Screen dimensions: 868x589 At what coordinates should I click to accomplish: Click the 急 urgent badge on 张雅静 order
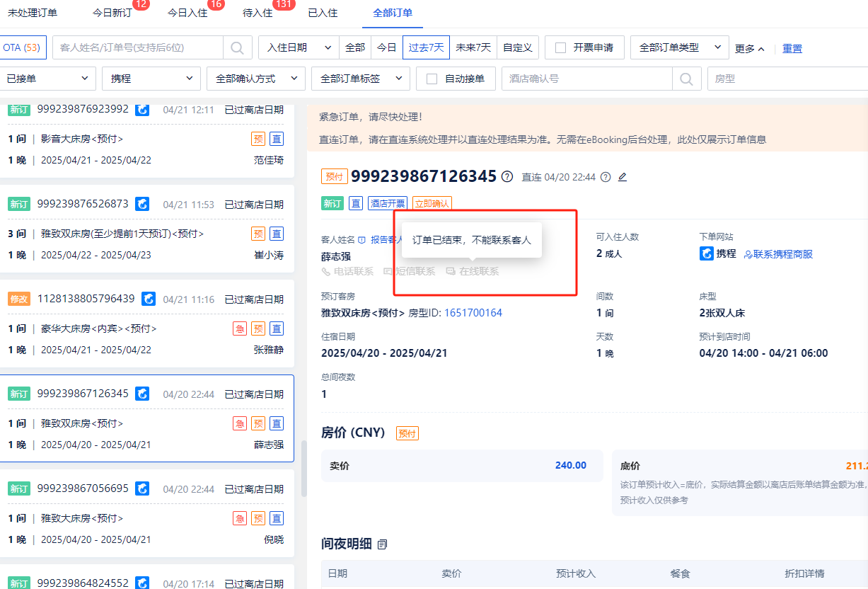click(240, 328)
